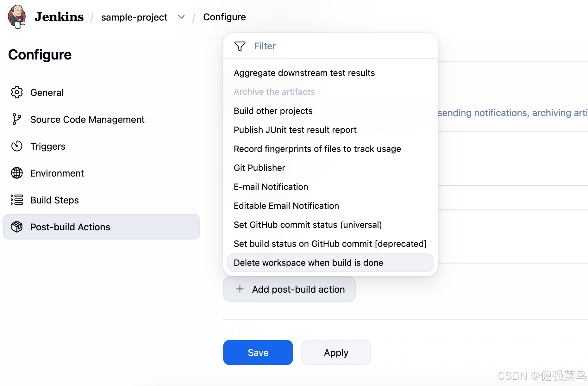Viewport: 588px width, 386px height.
Task: Choose Publish JUnit test result report
Action: pyautogui.click(x=330, y=130)
